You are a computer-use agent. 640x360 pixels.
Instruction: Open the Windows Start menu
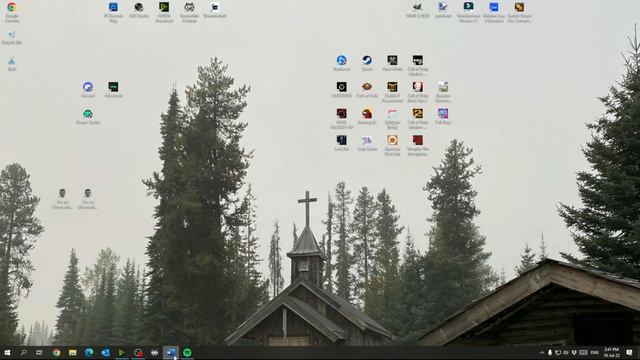click(7, 353)
